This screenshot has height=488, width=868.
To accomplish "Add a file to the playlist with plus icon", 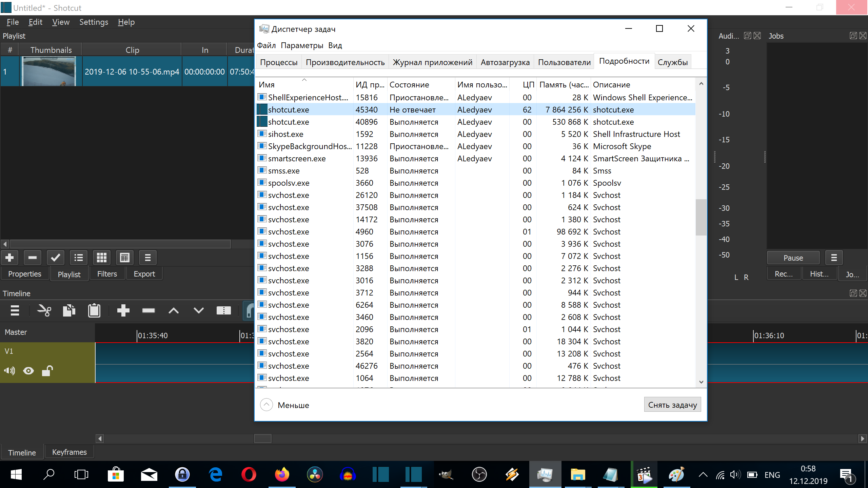I will [9, 258].
